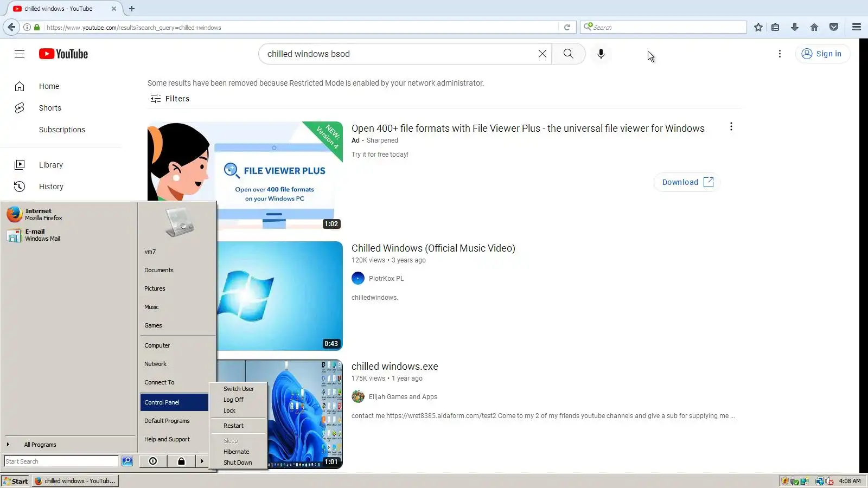Click the Download button on the ad

tap(687, 182)
